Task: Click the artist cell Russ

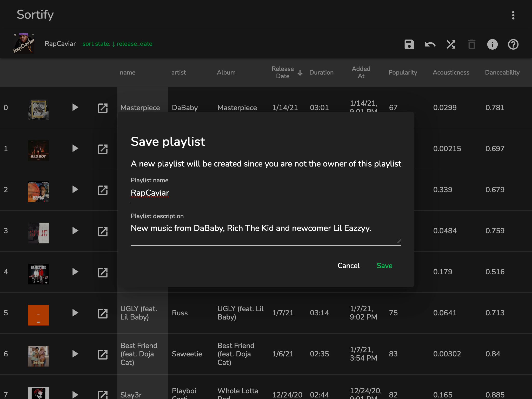Action: [180, 313]
